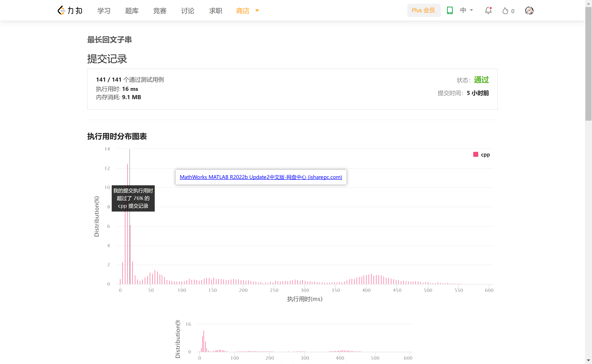Click the vertical scrollbar thumb

click(x=588, y=64)
